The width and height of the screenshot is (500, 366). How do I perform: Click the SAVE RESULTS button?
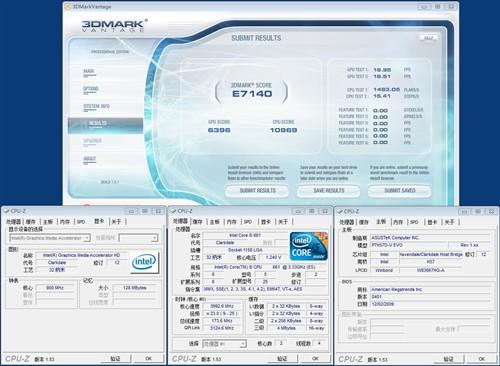[x=329, y=191]
